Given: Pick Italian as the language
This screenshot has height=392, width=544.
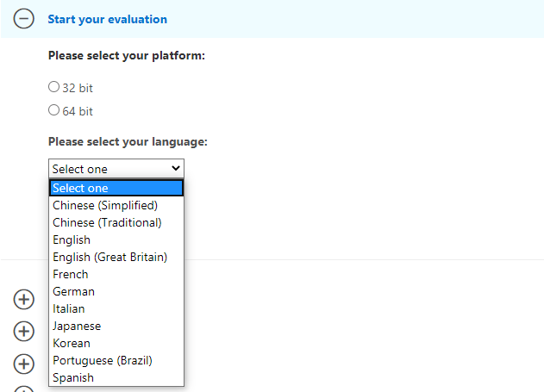Looking at the screenshot, I should coord(69,308).
